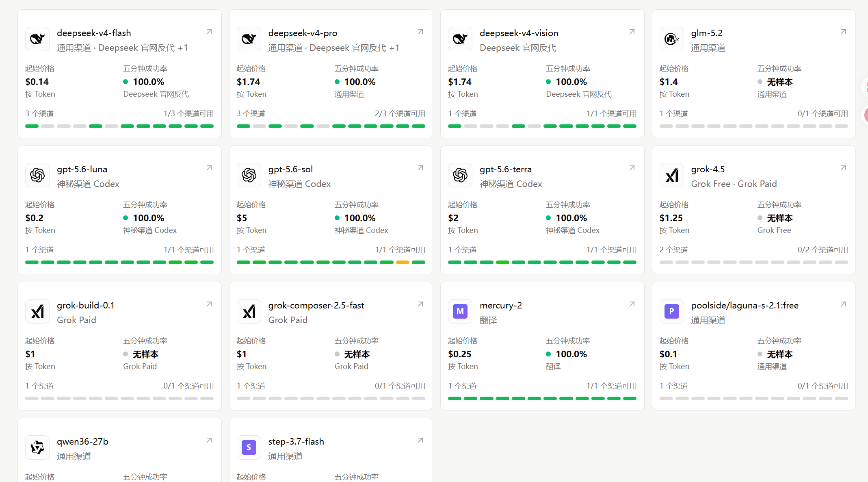This screenshot has width=868, height=482.
Task: Click the gpt-5.6-terra OpenAI logo
Action: [x=460, y=175]
